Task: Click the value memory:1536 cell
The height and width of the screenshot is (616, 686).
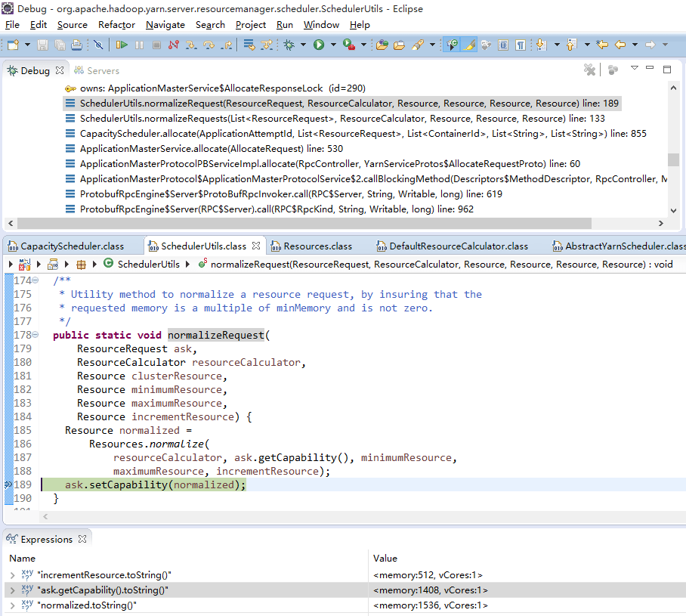Action: 431,605
